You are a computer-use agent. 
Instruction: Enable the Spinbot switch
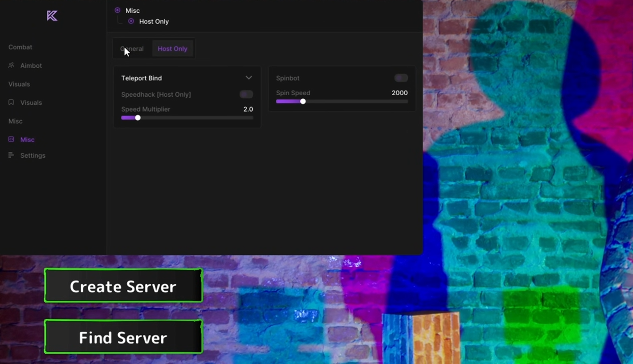(x=401, y=78)
